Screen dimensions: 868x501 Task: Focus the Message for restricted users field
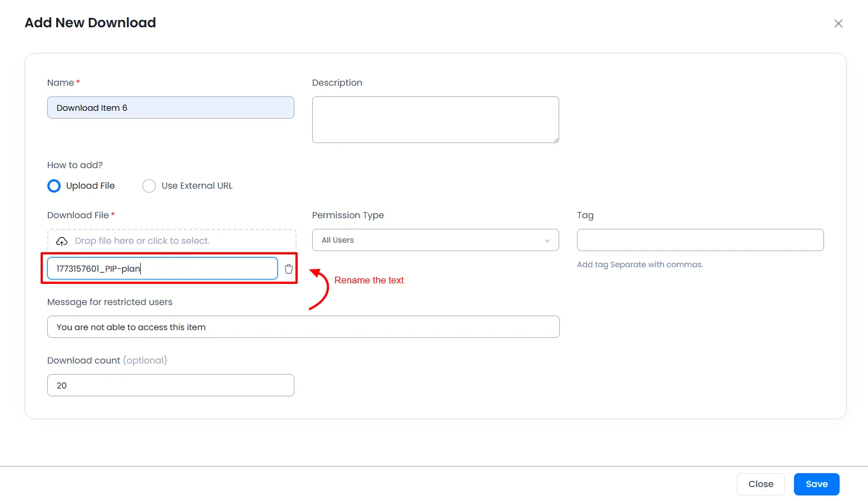(x=303, y=327)
